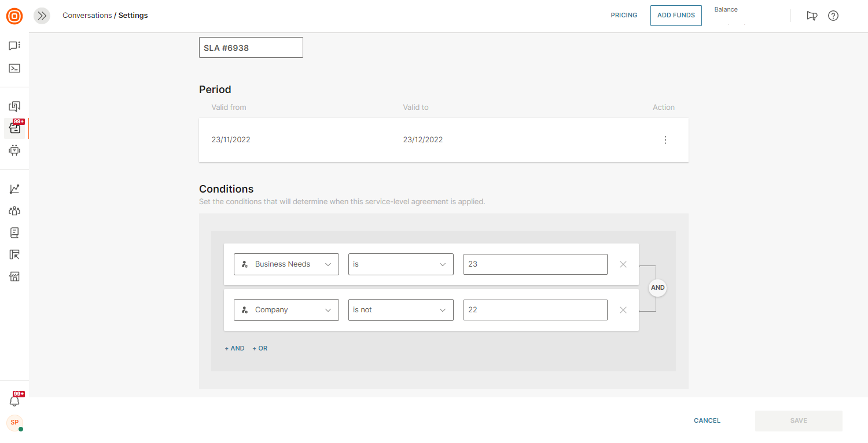Open the 'is not' operator dropdown
This screenshot has height=443, width=868.
pos(400,310)
